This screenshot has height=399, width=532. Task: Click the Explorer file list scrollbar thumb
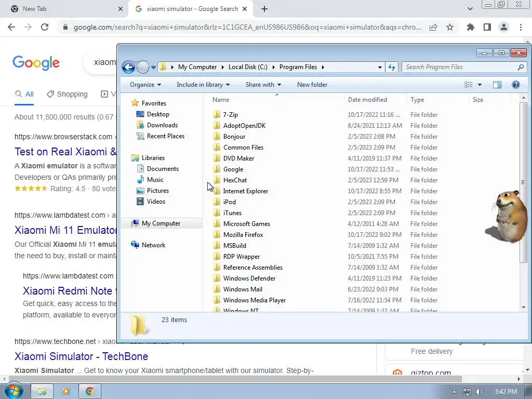coord(523,182)
